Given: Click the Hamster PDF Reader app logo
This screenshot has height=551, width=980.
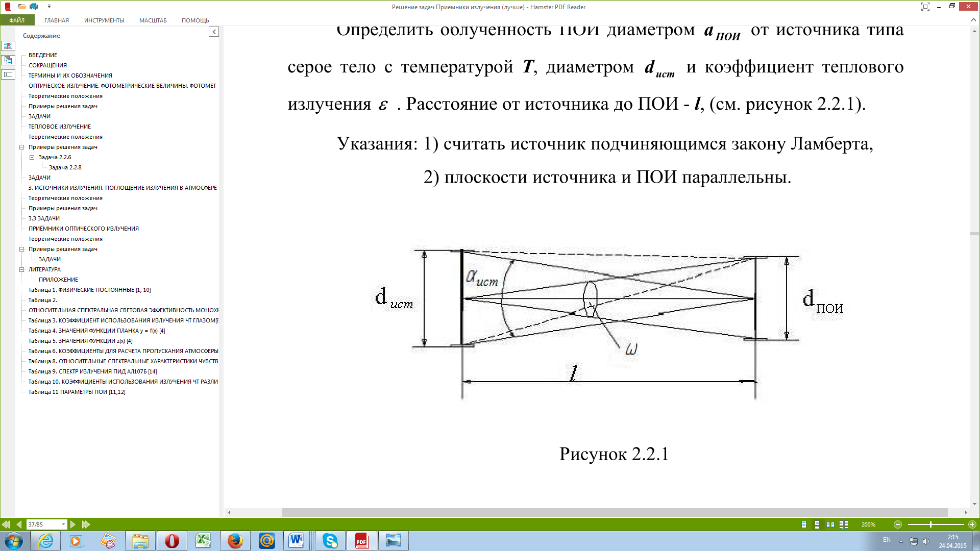Looking at the screenshot, I should tap(8, 7).
